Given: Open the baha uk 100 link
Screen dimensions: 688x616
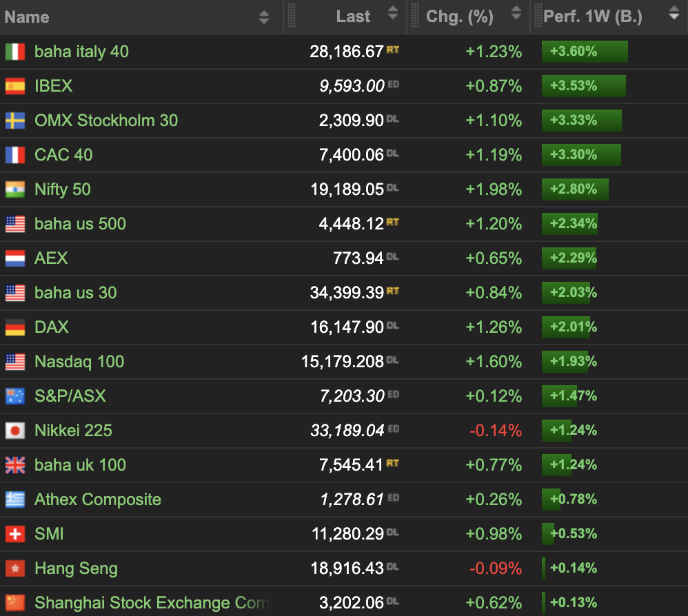Looking at the screenshot, I should pos(80,465).
